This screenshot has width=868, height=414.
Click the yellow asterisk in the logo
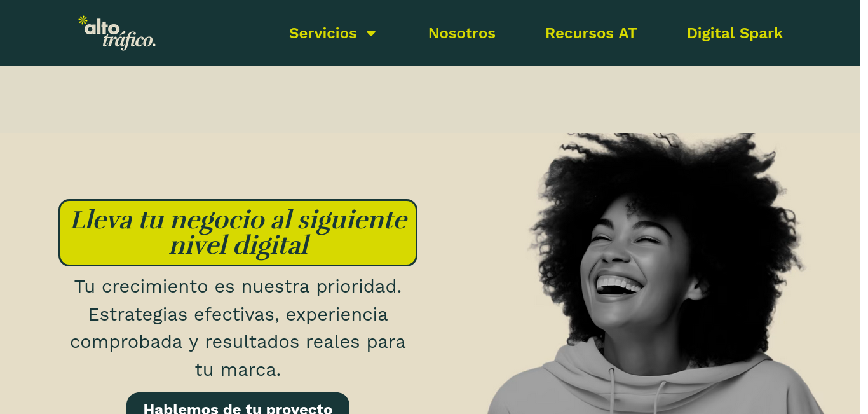click(x=83, y=20)
